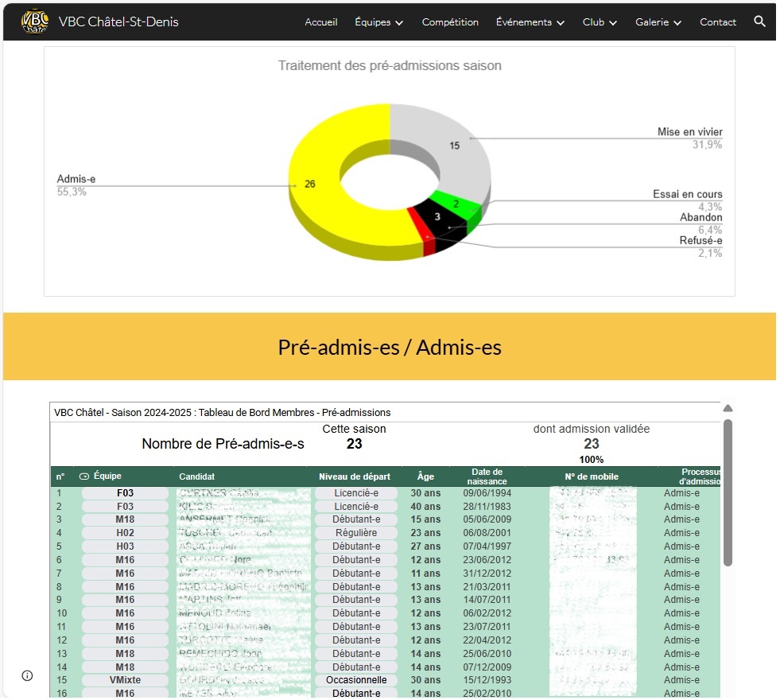This screenshot has width=780, height=700.
Task: Expand the Événements menu dropdown
Action: point(530,22)
